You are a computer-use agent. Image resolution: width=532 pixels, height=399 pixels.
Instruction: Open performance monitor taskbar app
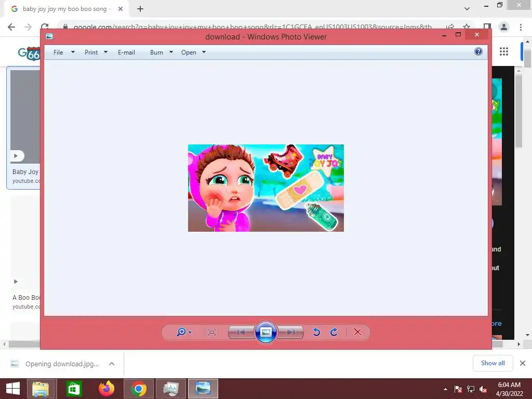coord(171,389)
